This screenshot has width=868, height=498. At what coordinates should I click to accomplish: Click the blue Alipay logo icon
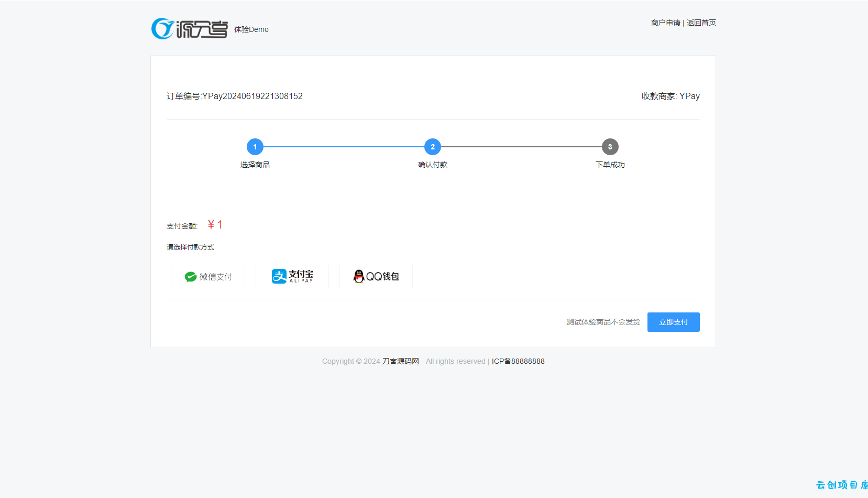coord(279,276)
